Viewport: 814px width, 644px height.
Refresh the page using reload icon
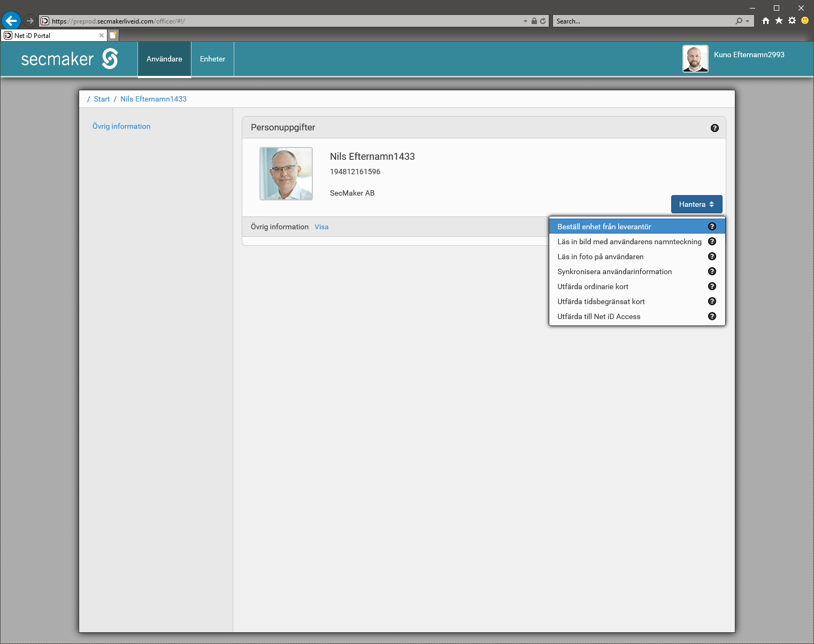(543, 21)
